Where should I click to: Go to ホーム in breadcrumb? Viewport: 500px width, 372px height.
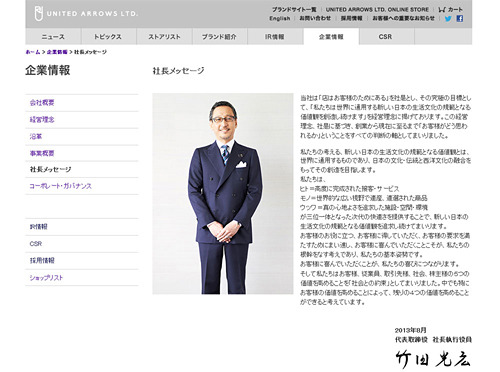pos(33,52)
